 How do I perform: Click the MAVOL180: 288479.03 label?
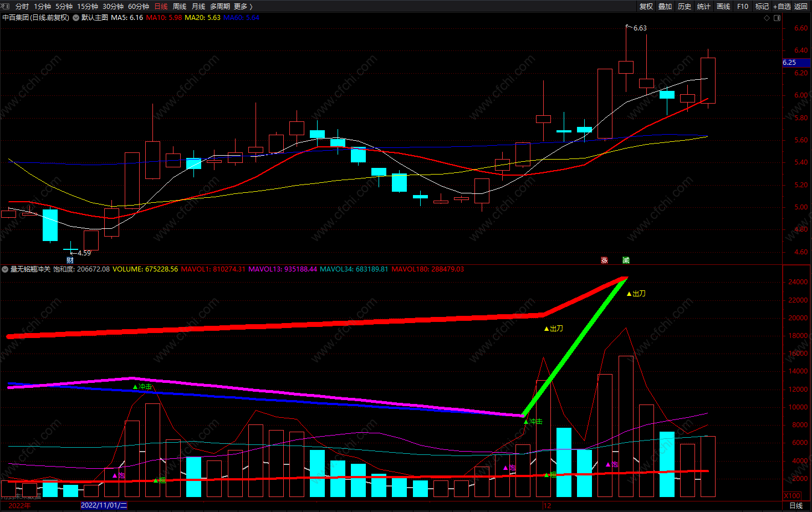click(428, 269)
